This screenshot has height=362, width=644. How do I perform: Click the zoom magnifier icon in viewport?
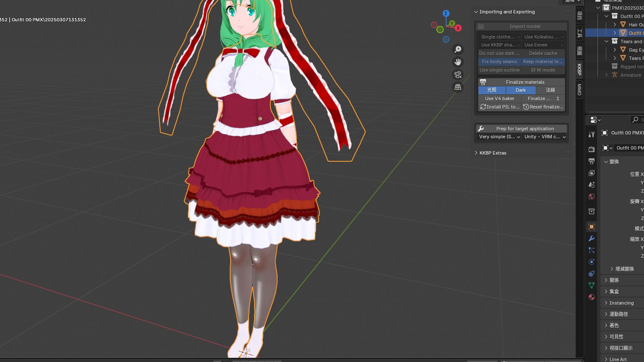[x=458, y=49]
